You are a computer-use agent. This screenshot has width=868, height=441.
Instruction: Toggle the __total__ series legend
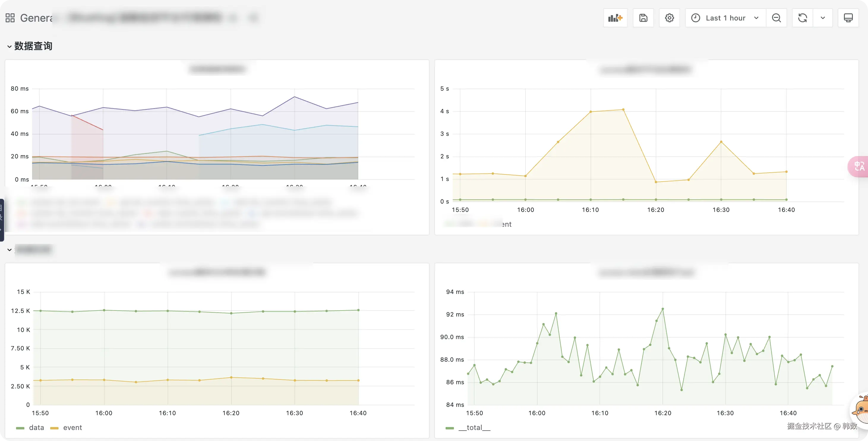(474, 428)
